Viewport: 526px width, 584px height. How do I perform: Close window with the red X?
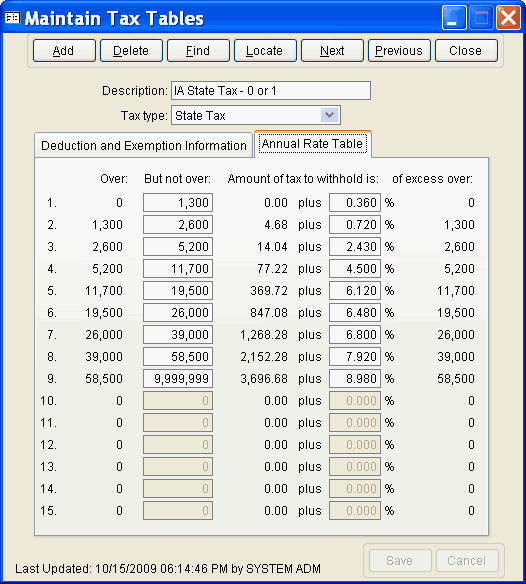pyautogui.click(x=508, y=17)
